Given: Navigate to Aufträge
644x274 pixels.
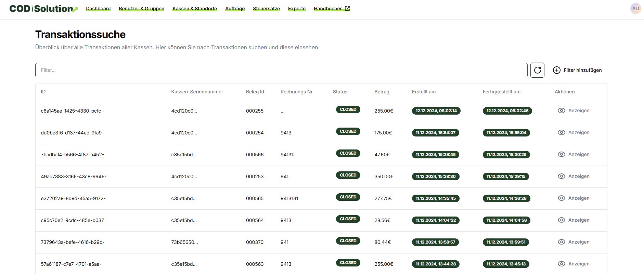Looking at the screenshot, I should pyautogui.click(x=235, y=9).
